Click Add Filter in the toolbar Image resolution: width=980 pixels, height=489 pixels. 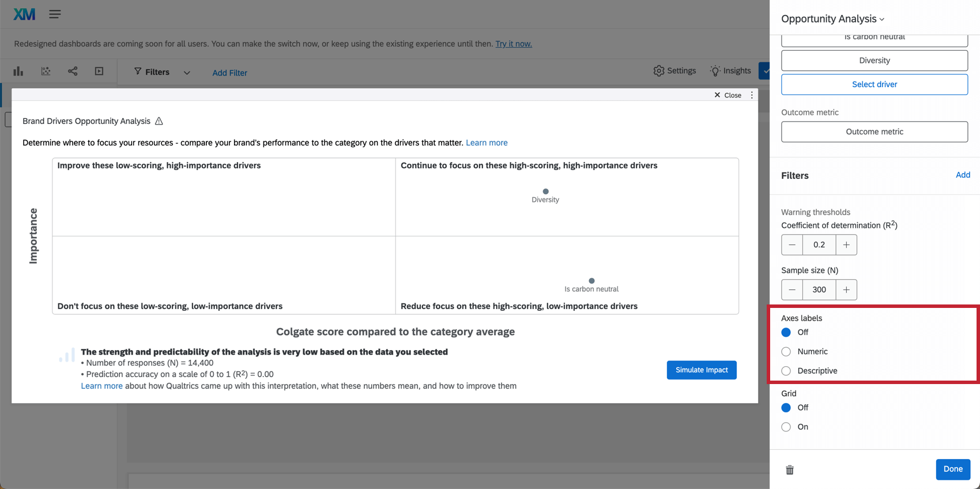pos(229,73)
